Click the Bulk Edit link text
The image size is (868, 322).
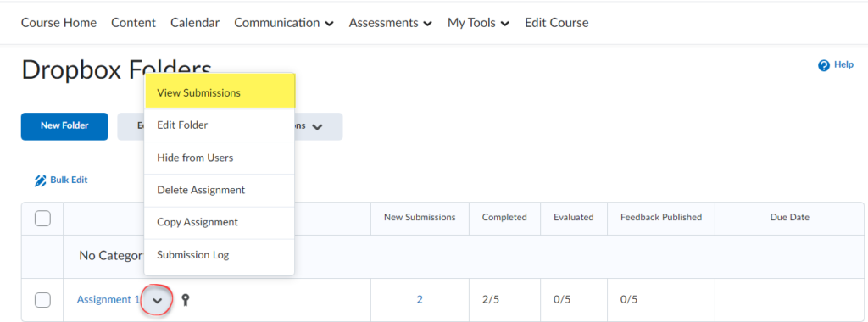pos(69,180)
